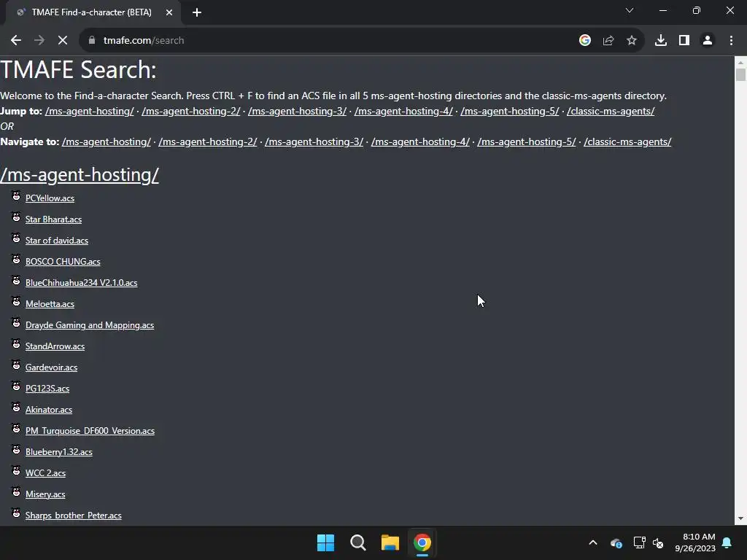Open the tab search dropdown chevron
The width and height of the screenshot is (747, 560).
point(630,10)
